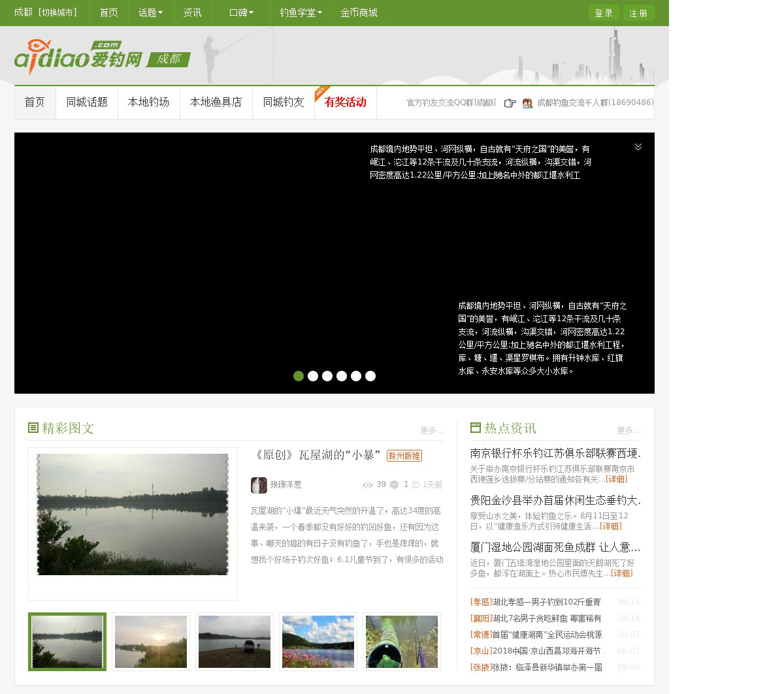The width and height of the screenshot is (784, 694).
Task: Click the QQ group people icon
Action: click(x=527, y=103)
